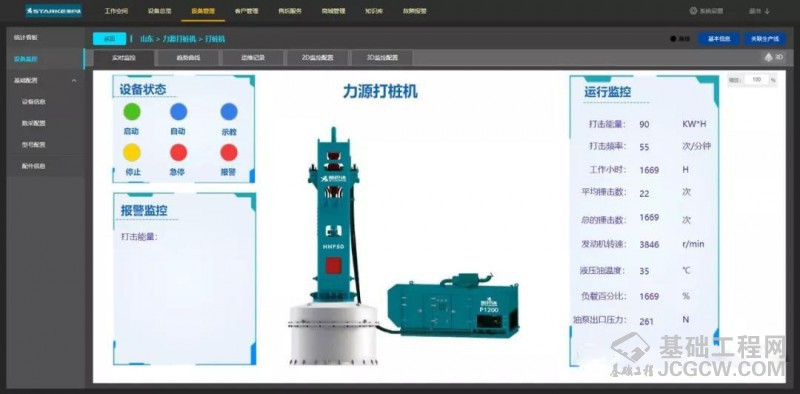This screenshot has height=394, width=800.
Task: Click the 关联生产线 button
Action: coord(765,39)
